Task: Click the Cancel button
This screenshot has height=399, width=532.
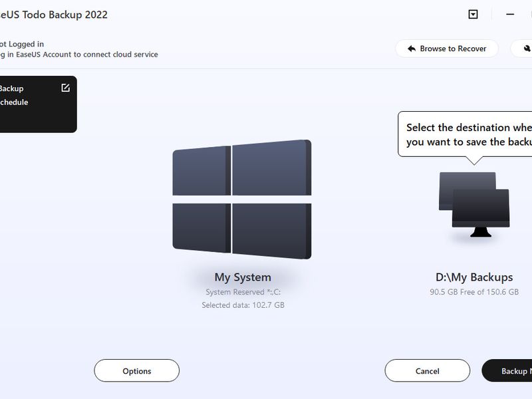Action: (428, 371)
